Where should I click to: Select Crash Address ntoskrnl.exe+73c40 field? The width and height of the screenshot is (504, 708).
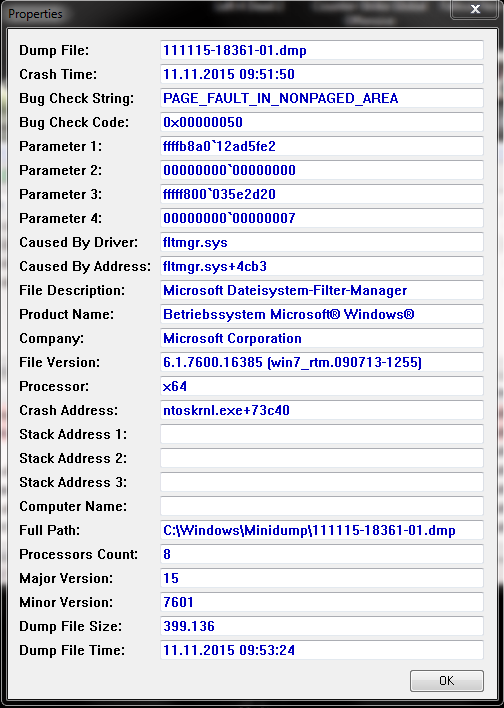322,410
